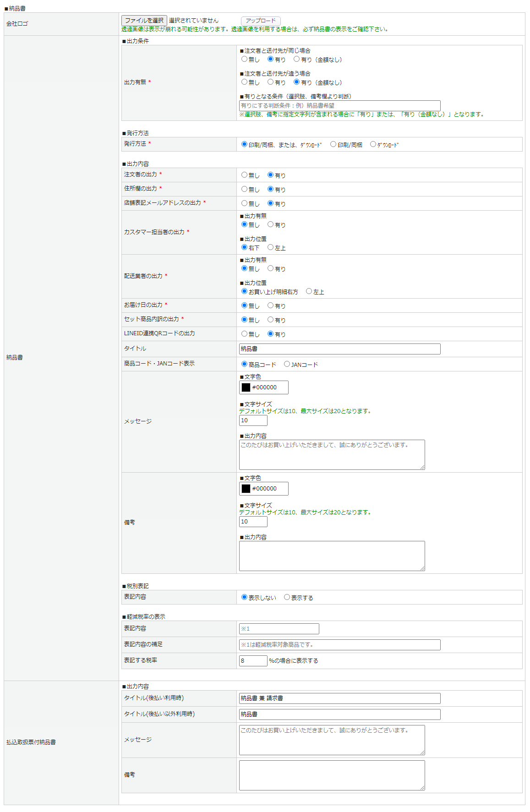Set LINEID連携QRコードの出力 to 無し
530x812 pixels.
[245, 334]
